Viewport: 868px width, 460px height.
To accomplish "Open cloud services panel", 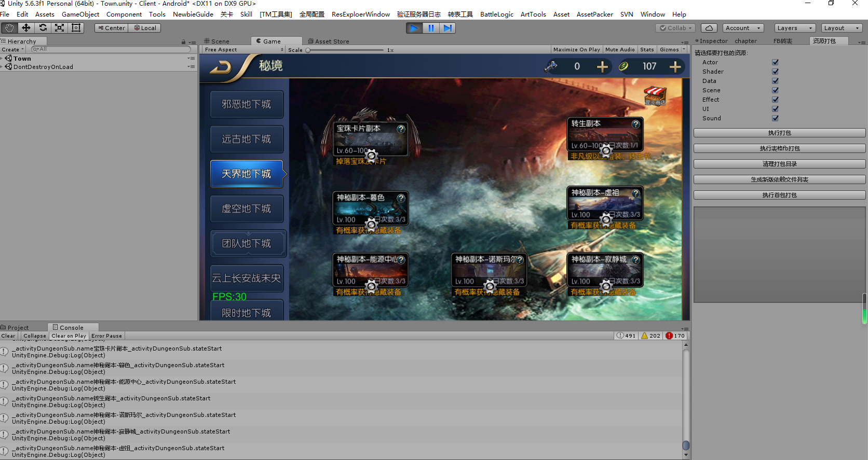I will click(709, 28).
